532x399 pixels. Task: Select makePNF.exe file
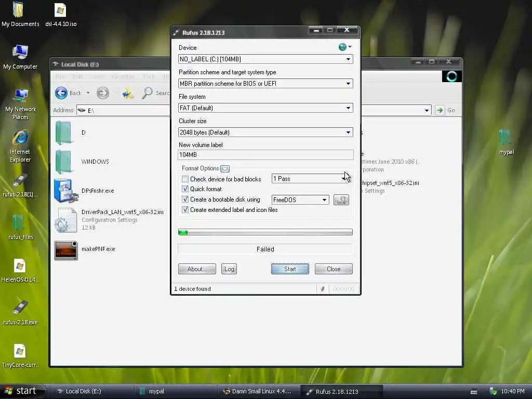point(85,250)
